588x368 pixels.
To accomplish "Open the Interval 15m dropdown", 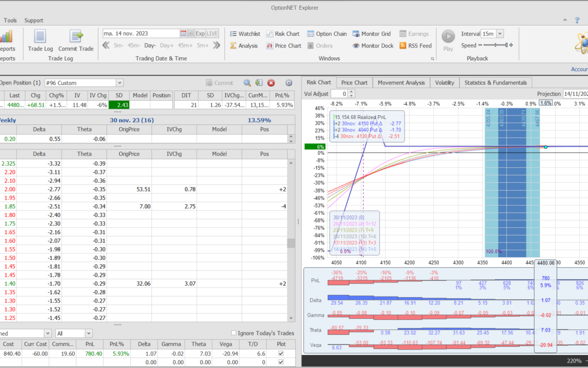I will point(500,34).
